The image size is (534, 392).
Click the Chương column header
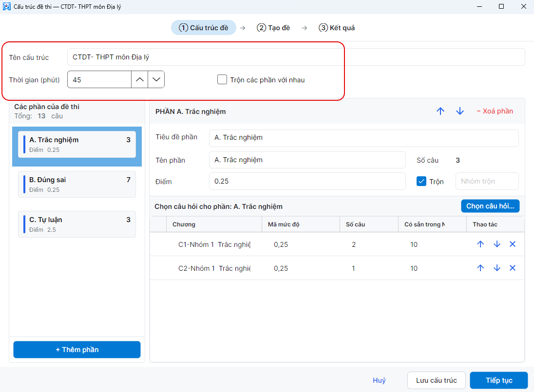(x=214, y=224)
